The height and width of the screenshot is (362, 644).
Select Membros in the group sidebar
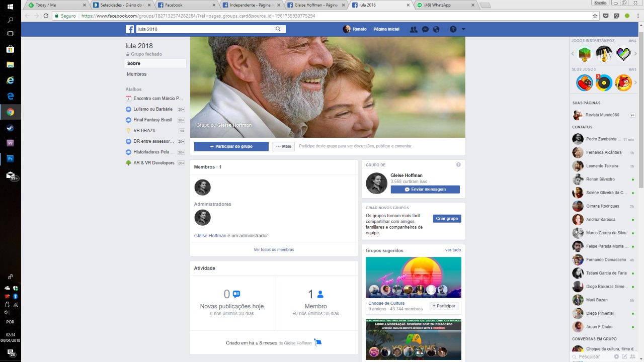[137, 74]
